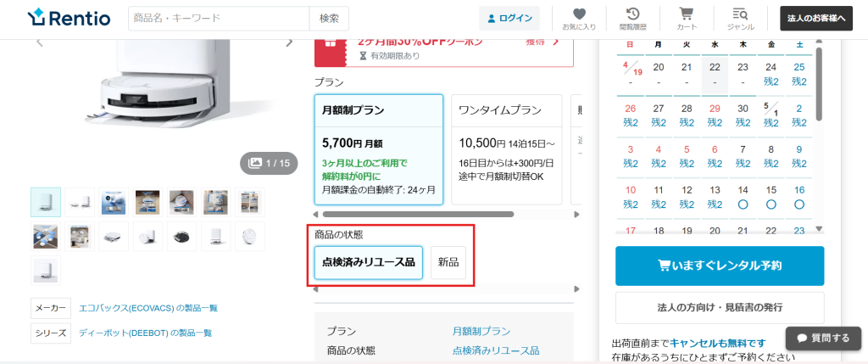Select the second product thumbnail
Image resolution: width=868 pixels, height=364 pixels.
(x=81, y=202)
